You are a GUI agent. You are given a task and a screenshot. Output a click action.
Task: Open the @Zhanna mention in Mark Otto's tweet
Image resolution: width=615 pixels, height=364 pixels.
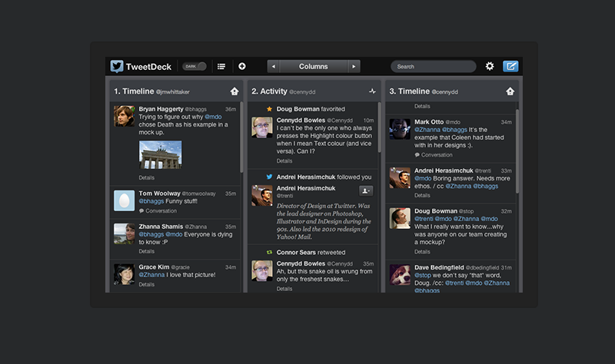point(427,130)
